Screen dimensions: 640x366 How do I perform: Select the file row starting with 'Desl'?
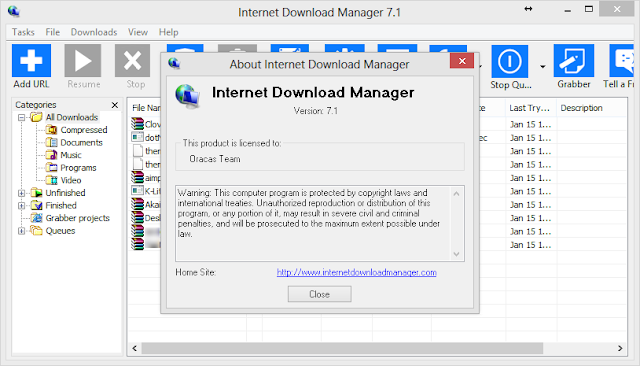click(146, 218)
